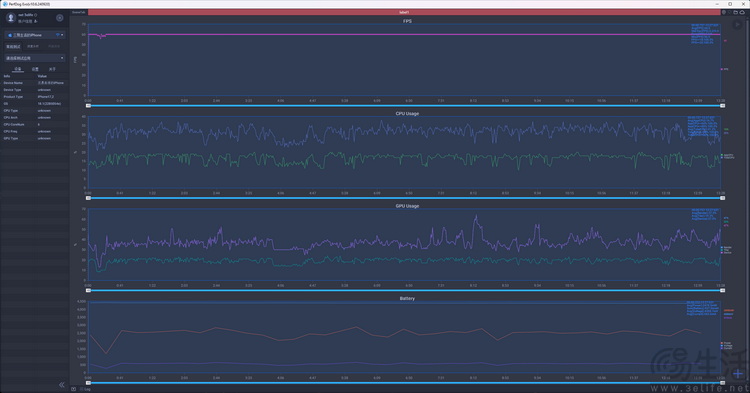The height and width of the screenshot is (393, 750).
Task: Click the FPS chart title
Action: (x=407, y=21)
